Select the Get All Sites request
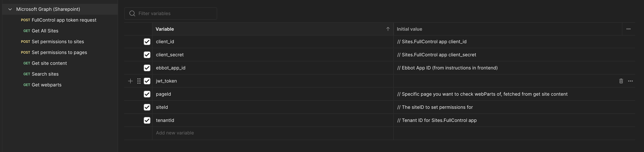Screen dimensions: 644x152 click(45, 31)
